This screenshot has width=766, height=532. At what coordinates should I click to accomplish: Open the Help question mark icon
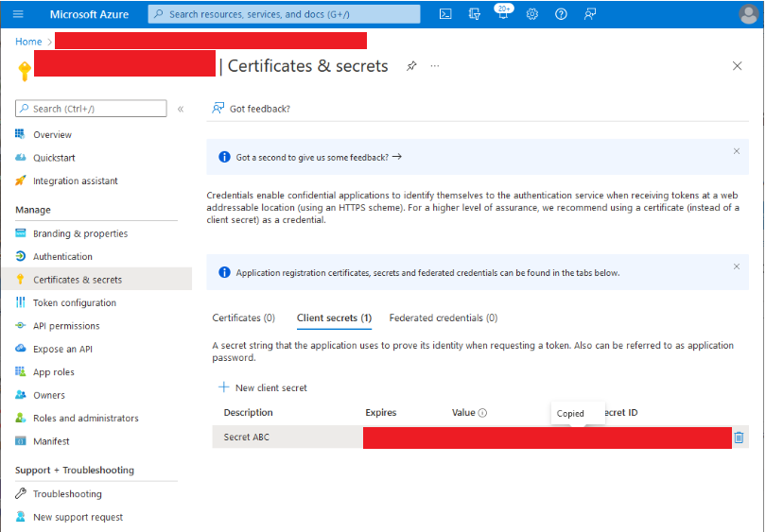(x=561, y=14)
